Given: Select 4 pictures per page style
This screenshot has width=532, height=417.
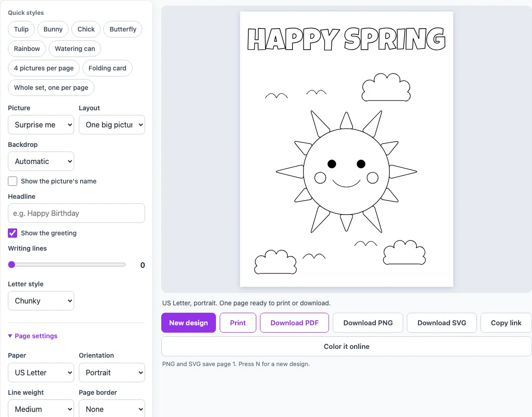Looking at the screenshot, I should pyautogui.click(x=44, y=68).
